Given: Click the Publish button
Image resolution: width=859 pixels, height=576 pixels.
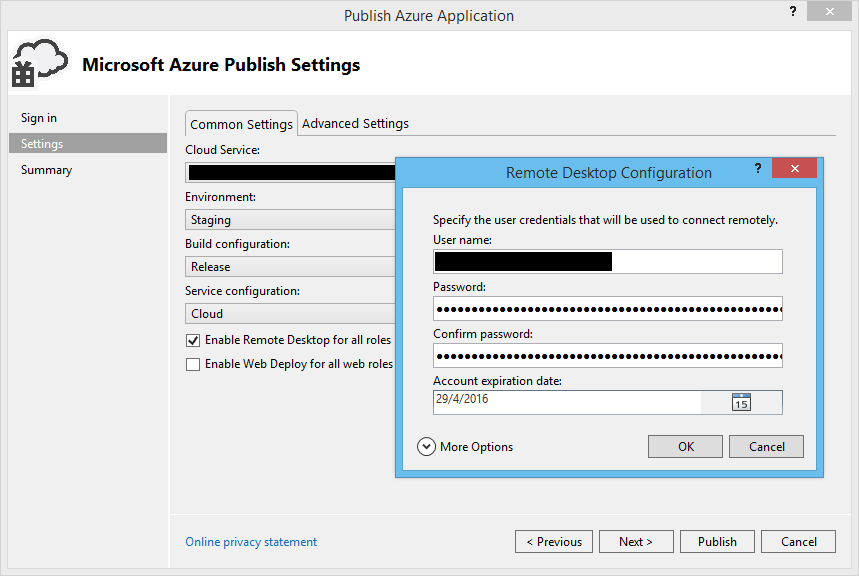Looking at the screenshot, I should [717, 542].
